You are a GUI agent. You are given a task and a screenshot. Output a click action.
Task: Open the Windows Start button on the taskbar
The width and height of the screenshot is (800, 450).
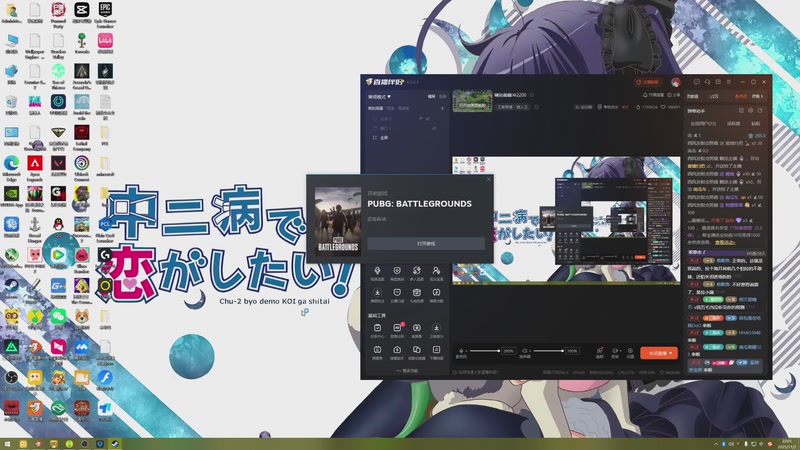point(7,444)
